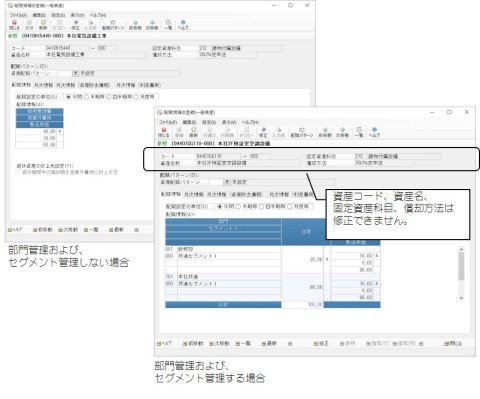The width and height of the screenshot is (480, 399).
Task: Click 入力相 icon in back window toolbar
Action: pos(90,25)
